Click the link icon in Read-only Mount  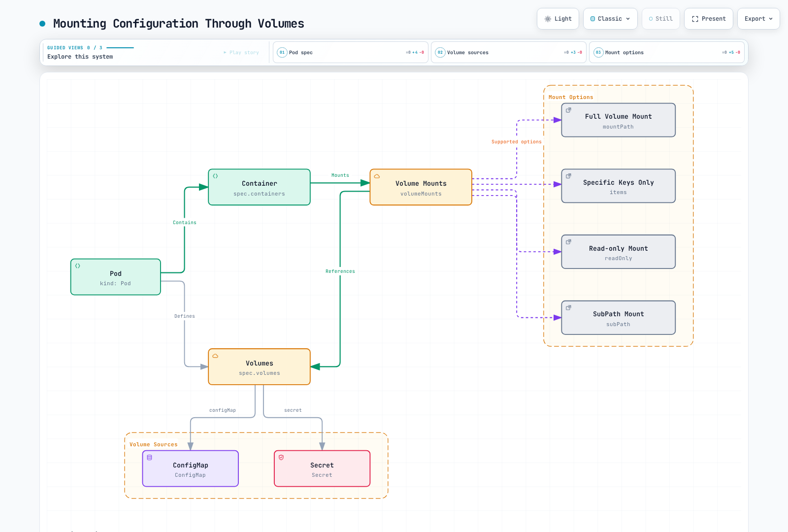[568, 242]
